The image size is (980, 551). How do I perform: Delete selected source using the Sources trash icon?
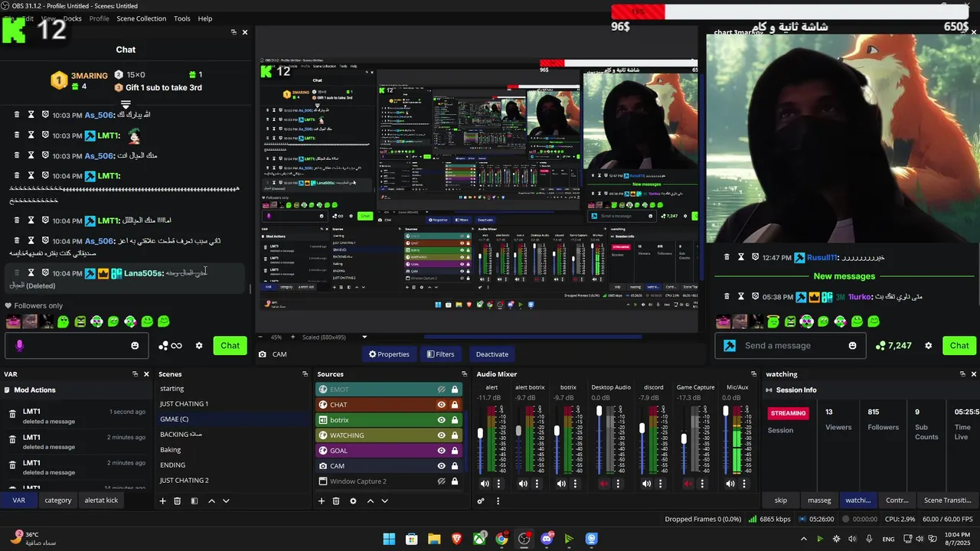(x=336, y=501)
